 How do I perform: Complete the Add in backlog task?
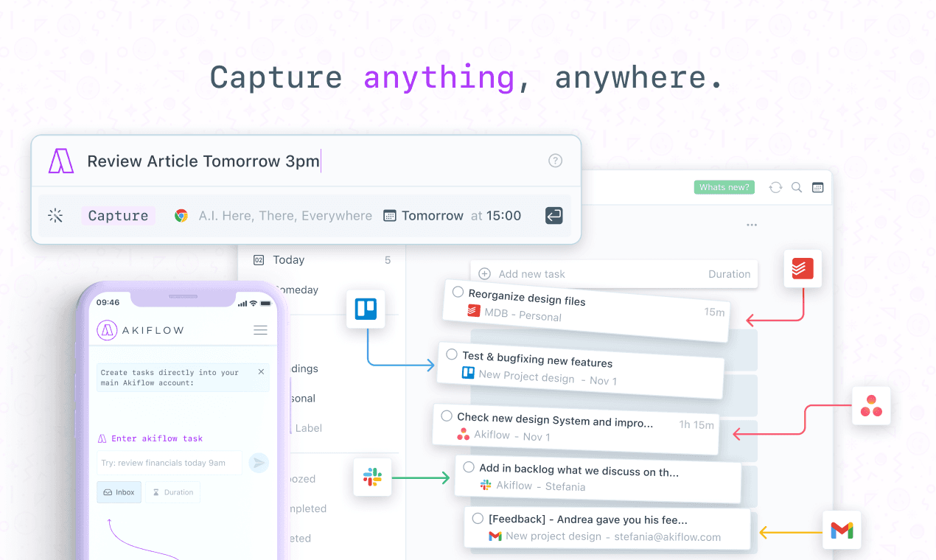469,467
